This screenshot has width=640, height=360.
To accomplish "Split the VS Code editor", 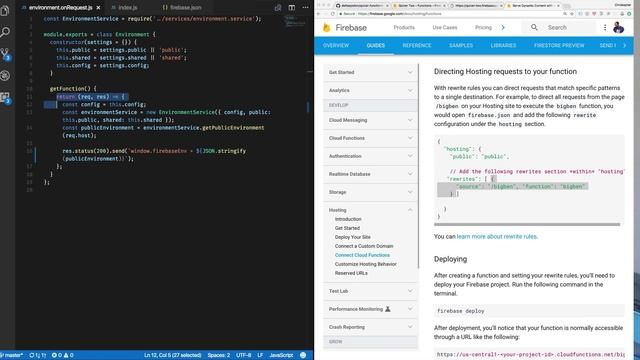I will pos(291,8).
